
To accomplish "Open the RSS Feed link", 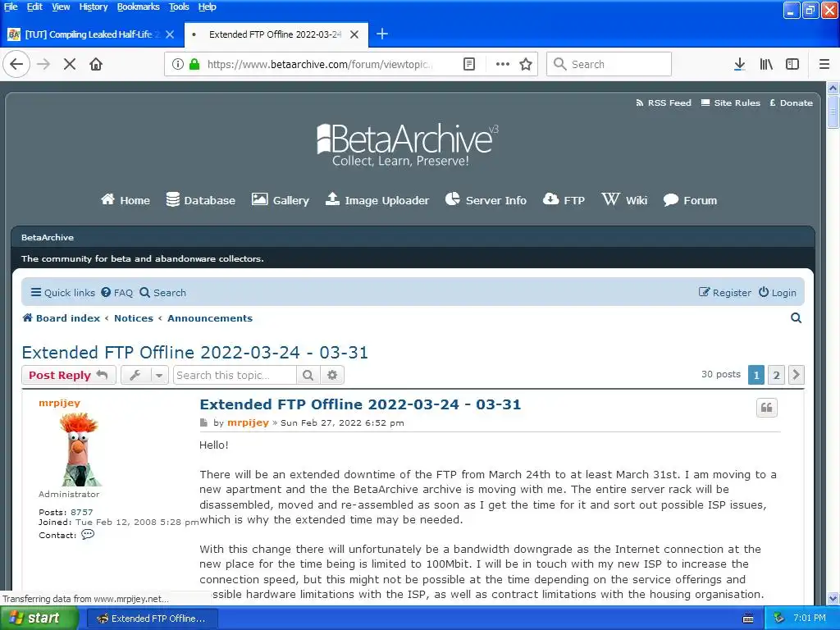I will click(x=663, y=103).
